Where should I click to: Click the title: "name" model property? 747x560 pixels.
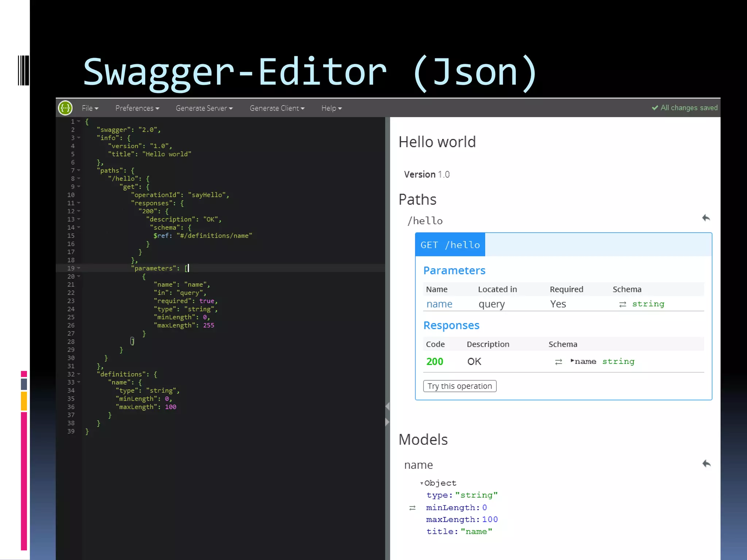(459, 532)
